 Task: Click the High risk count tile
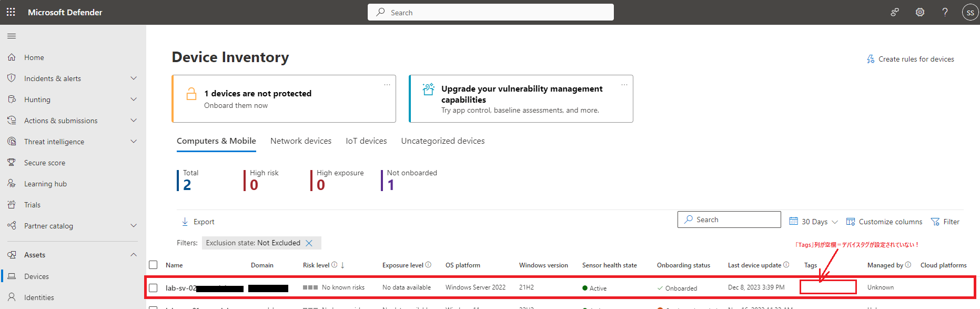coord(261,180)
